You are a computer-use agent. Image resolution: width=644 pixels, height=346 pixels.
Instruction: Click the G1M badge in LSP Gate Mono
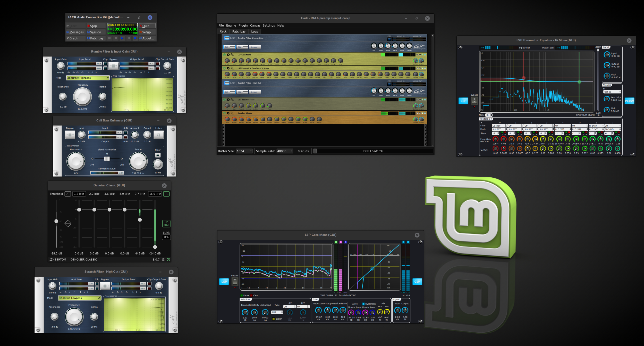[417, 282]
